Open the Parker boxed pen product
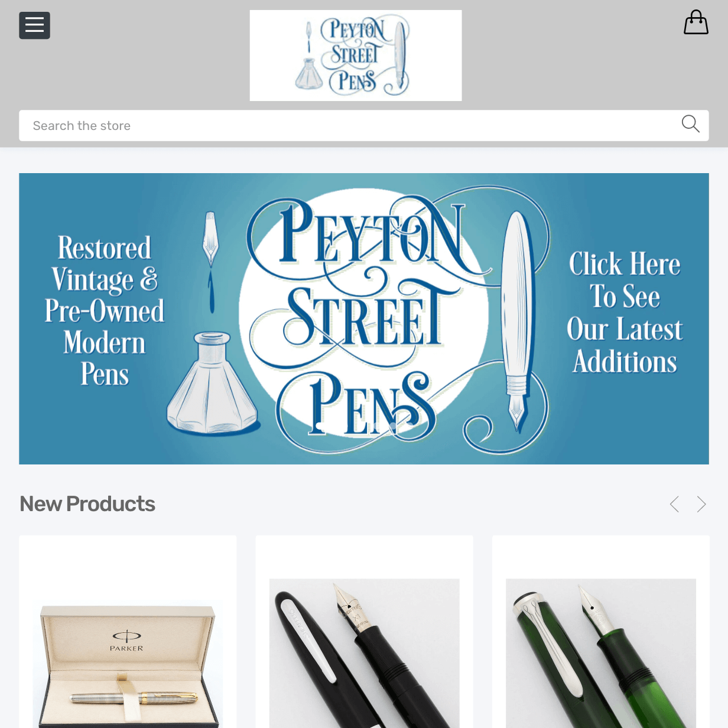The width and height of the screenshot is (728, 728). pos(128,633)
